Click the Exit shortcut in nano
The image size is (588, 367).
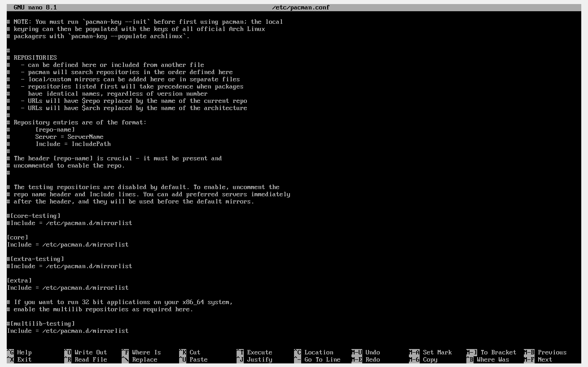pos(24,359)
